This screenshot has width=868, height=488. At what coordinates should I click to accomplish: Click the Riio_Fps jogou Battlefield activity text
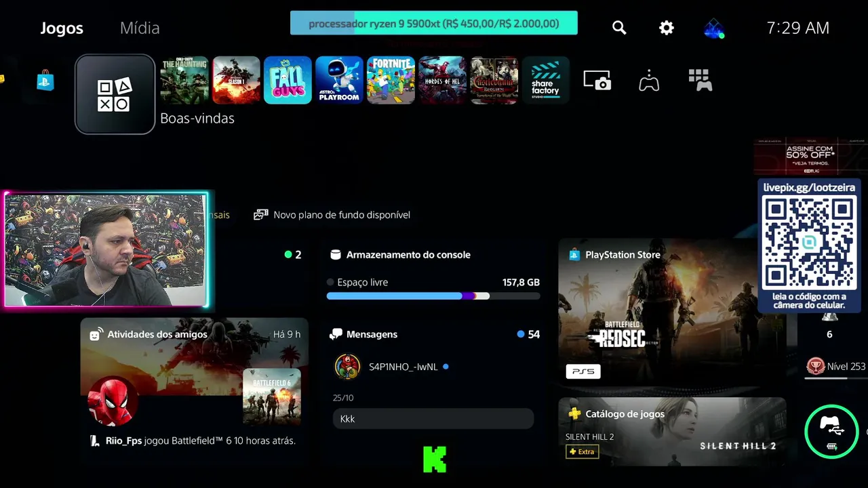pyautogui.click(x=201, y=441)
